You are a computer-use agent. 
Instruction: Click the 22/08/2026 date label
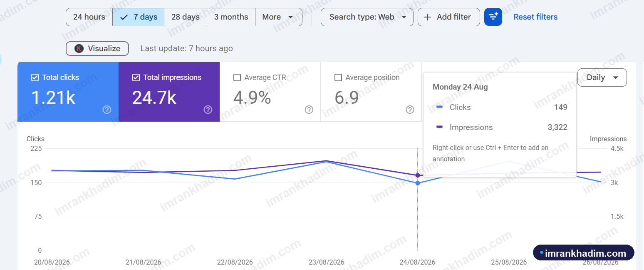point(235,262)
